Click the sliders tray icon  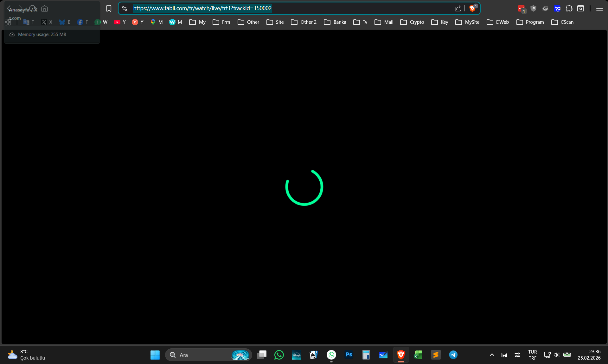[x=517, y=355]
